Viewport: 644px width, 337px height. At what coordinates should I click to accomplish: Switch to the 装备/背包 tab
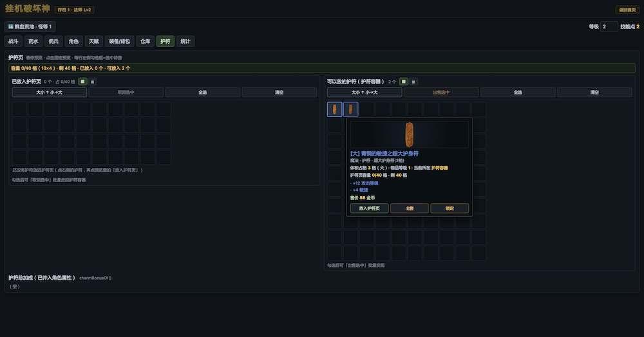[x=120, y=41]
